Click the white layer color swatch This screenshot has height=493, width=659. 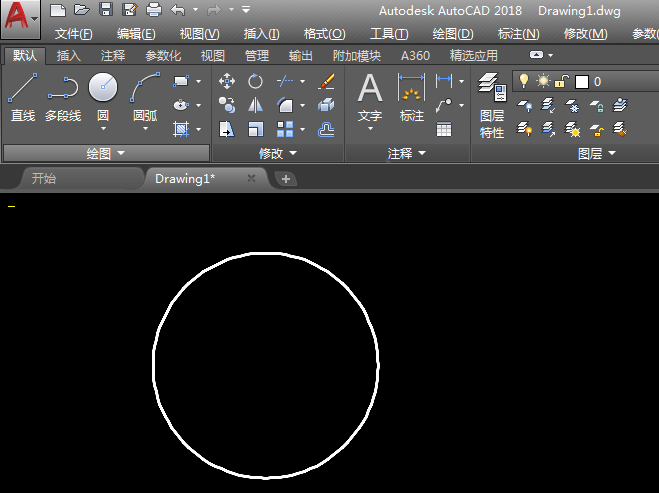[x=581, y=81]
